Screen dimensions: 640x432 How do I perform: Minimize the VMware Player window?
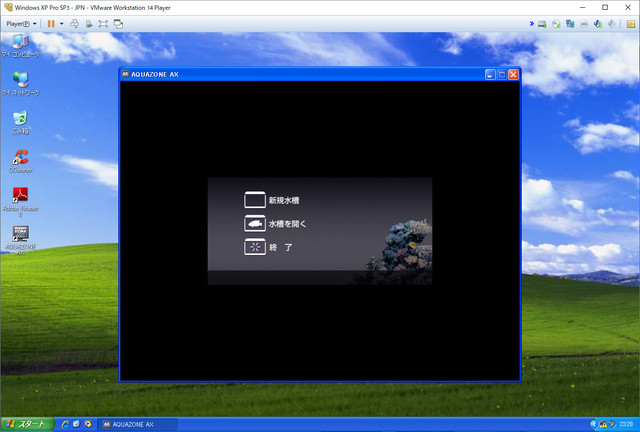pyautogui.click(x=582, y=7)
